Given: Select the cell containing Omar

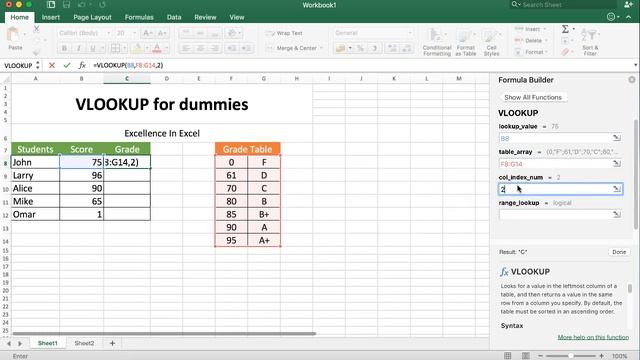Looking at the screenshot, I should tap(35, 214).
